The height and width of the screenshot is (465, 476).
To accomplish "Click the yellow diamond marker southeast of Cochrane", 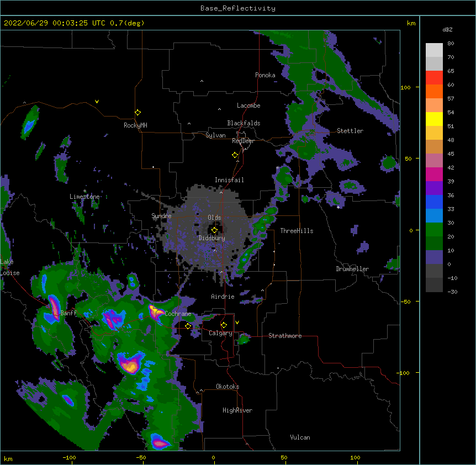I will click(x=188, y=326).
